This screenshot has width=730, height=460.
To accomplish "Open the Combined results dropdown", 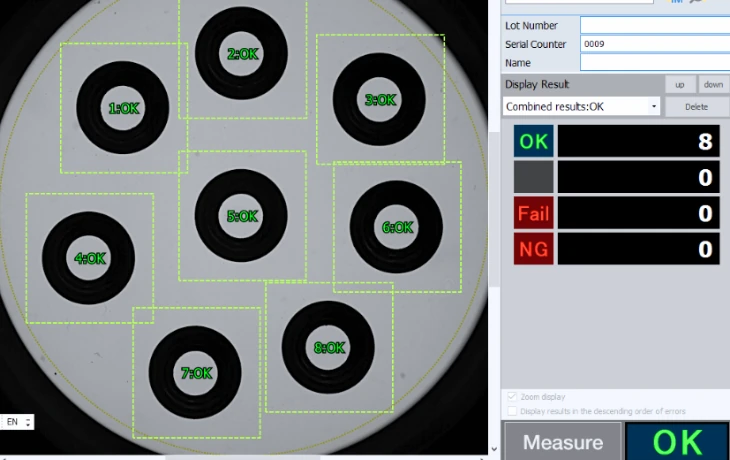I will (581, 106).
